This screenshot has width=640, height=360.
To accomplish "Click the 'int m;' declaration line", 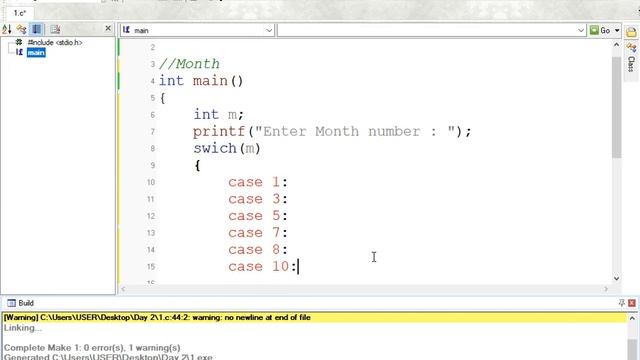I will click(219, 115).
